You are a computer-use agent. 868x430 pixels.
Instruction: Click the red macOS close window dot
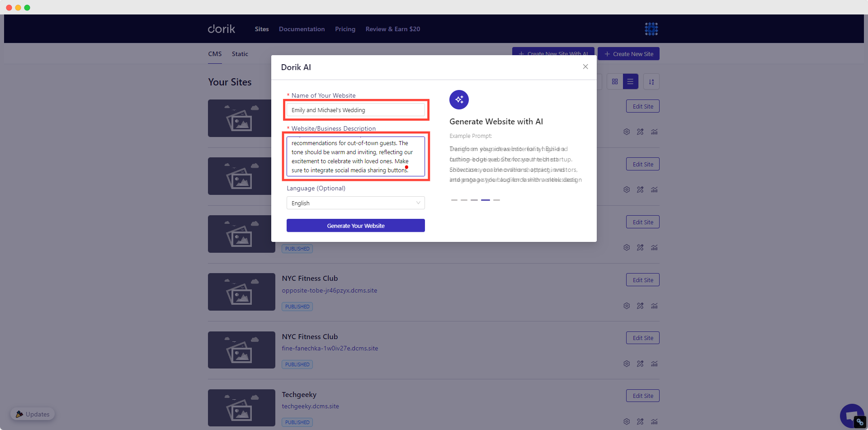(x=9, y=8)
